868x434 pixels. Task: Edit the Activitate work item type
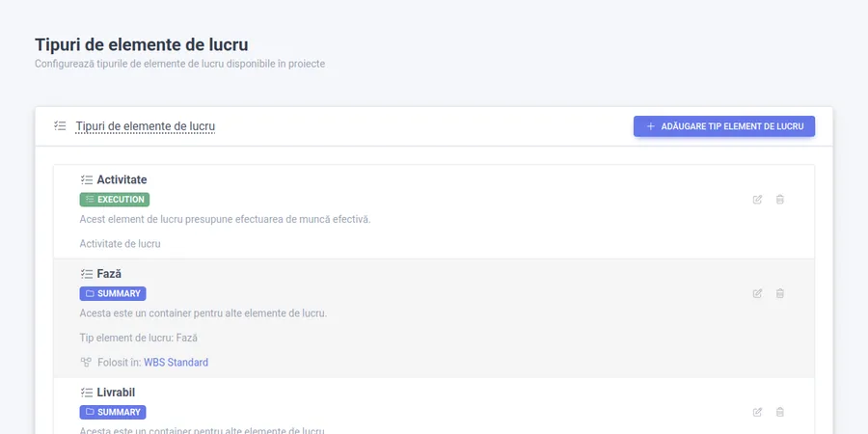[x=757, y=200]
